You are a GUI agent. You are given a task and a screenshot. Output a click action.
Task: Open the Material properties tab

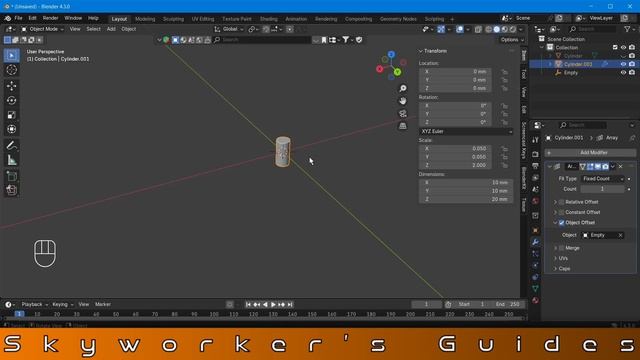[x=535, y=300]
